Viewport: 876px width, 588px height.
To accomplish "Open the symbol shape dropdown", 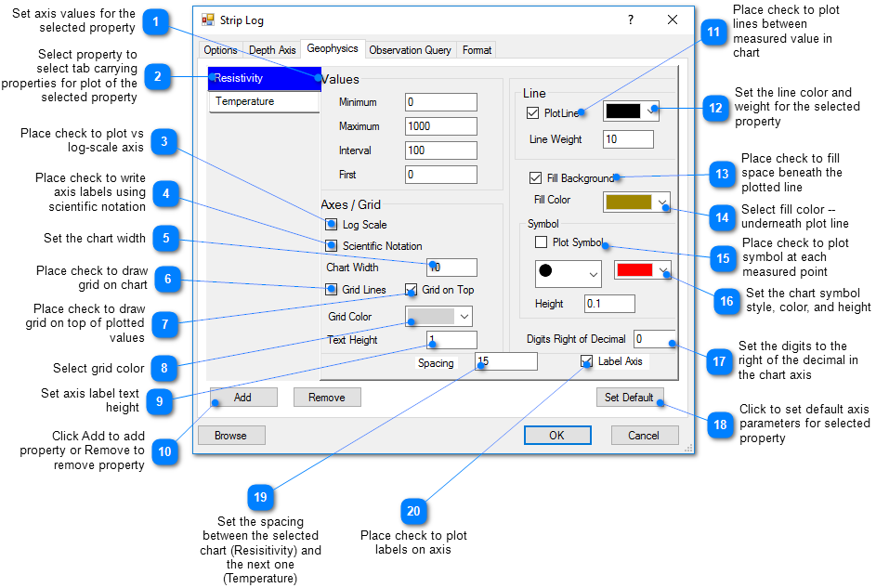I will tap(568, 274).
